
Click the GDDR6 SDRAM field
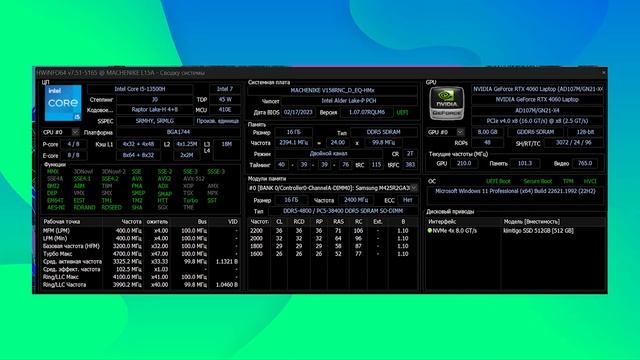tap(536, 132)
